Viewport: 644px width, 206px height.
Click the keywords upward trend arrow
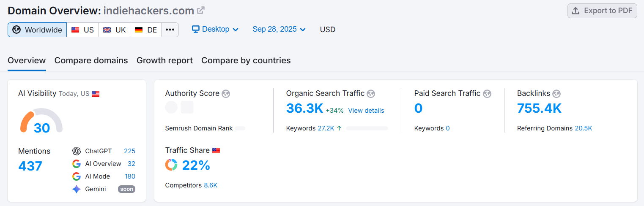[339, 128]
